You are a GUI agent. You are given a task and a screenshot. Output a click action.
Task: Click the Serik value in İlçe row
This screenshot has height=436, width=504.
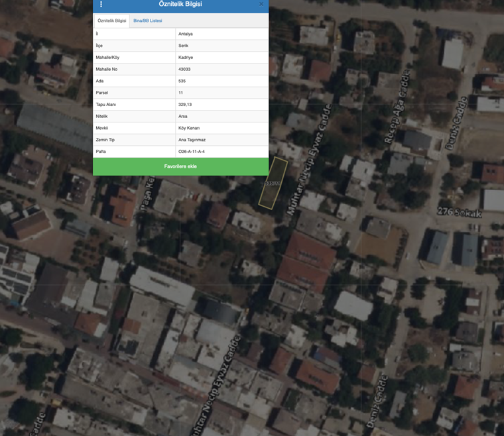[184, 45]
